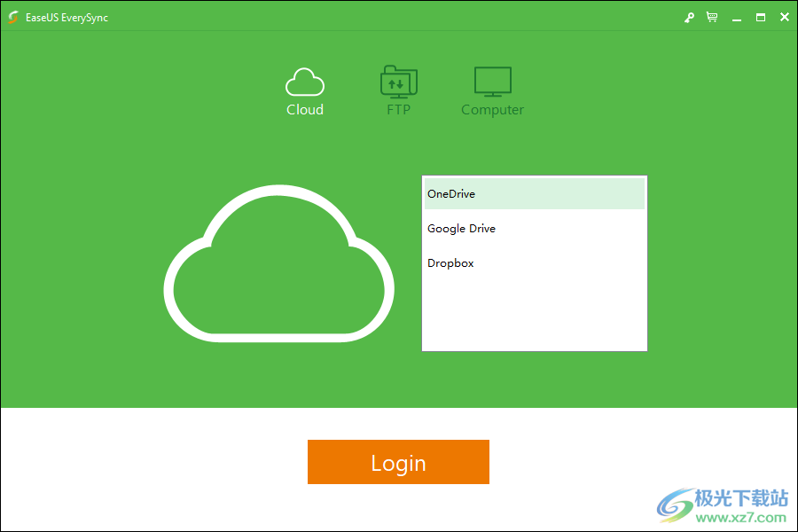
Task: Switch to the Computer tab label
Action: [492, 110]
